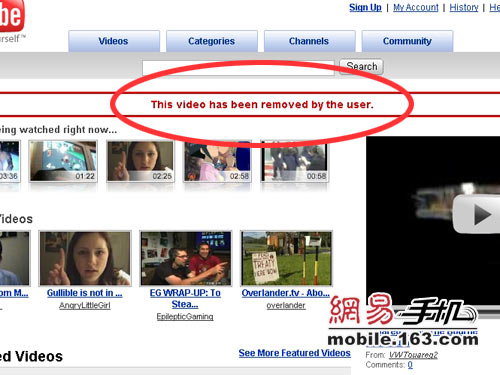The image size is (500, 375).
Task: Click the Search button
Action: point(362,67)
